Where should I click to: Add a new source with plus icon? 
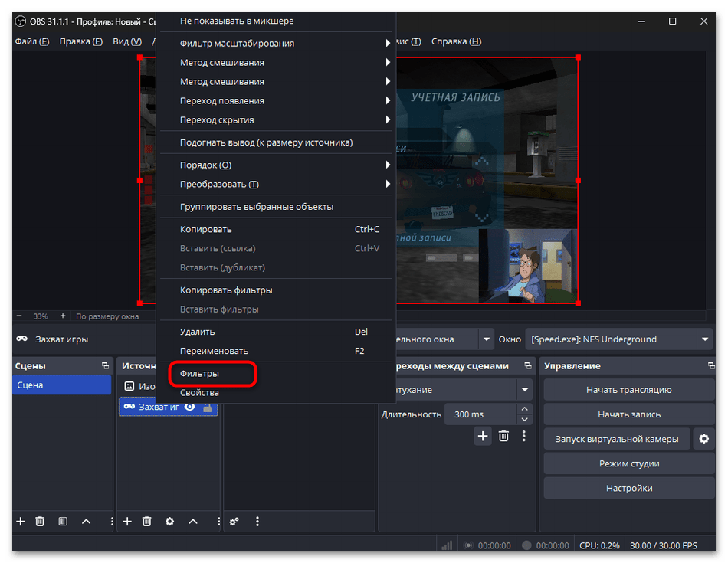point(127,521)
